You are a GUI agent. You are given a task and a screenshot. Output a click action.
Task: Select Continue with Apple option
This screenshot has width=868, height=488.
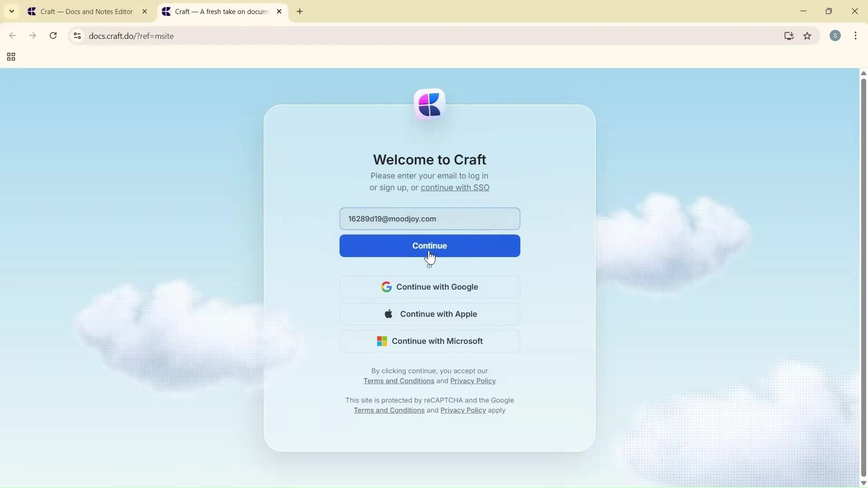pos(429,314)
